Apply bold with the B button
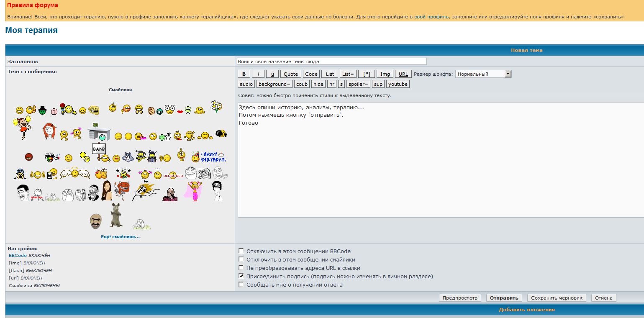This screenshot has height=318, width=644. (x=244, y=74)
